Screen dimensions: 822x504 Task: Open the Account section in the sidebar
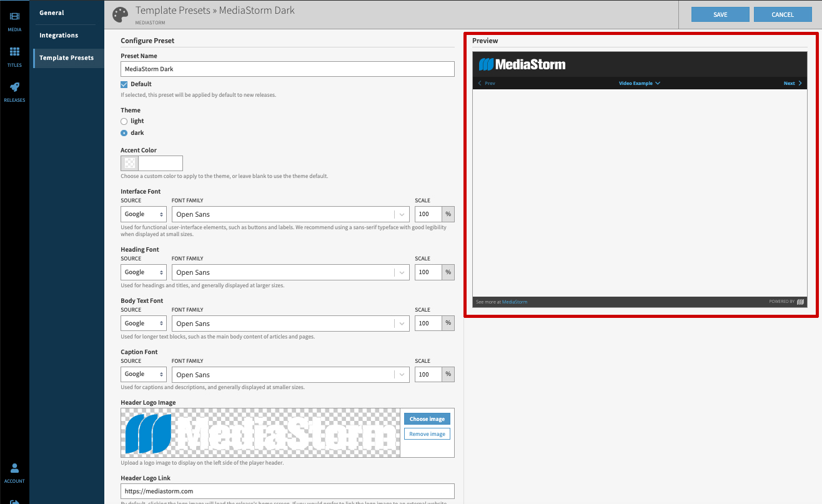(14, 472)
